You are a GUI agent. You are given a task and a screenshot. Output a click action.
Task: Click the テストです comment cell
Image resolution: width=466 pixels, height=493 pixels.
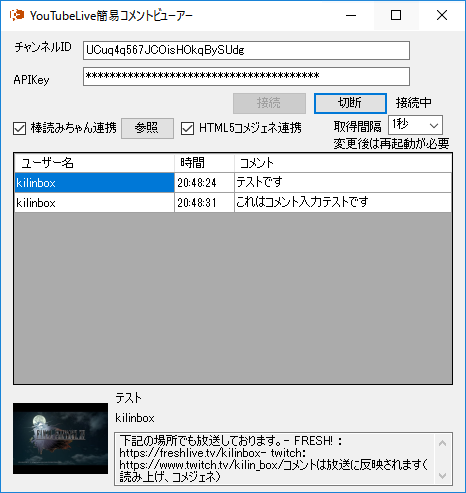(x=343, y=183)
